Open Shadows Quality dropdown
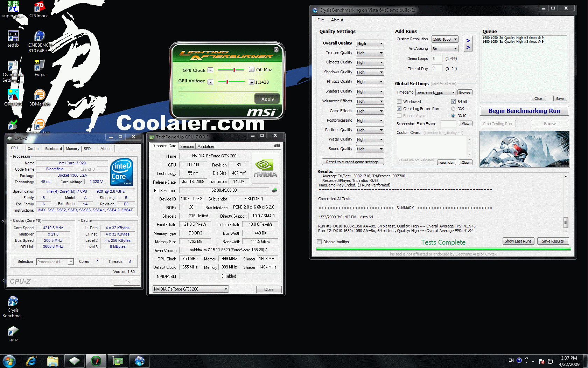The width and height of the screenshot is (588, 368). (x=370, y=72)
